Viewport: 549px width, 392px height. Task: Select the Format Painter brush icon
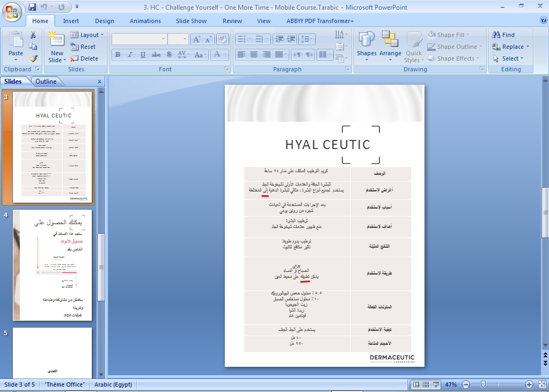[x=33, y=58]
